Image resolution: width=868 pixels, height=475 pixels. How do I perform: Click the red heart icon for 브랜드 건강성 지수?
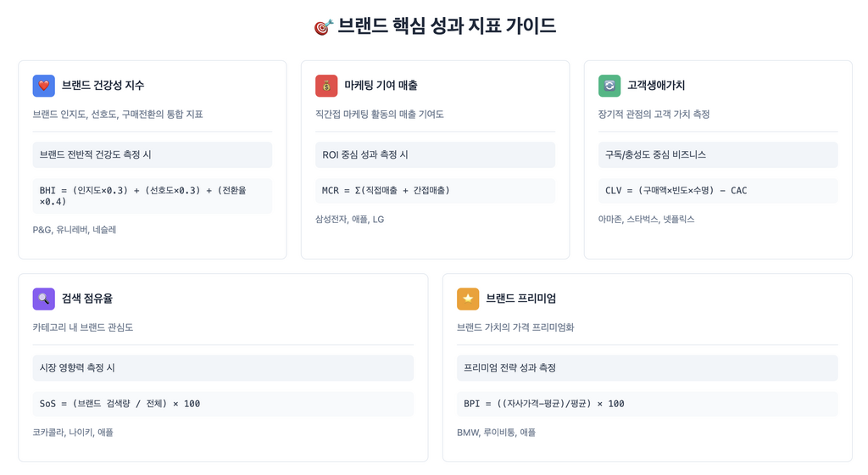(x=44, y=86)
